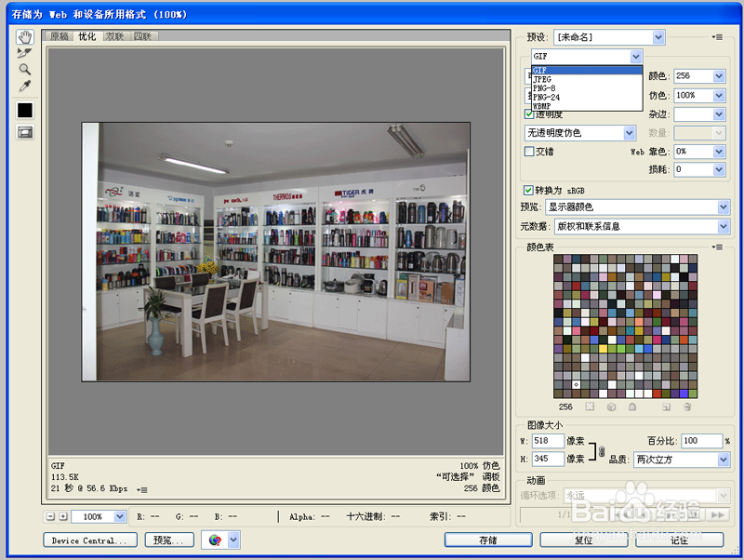Choose GIF in the format list

[587, 71]
